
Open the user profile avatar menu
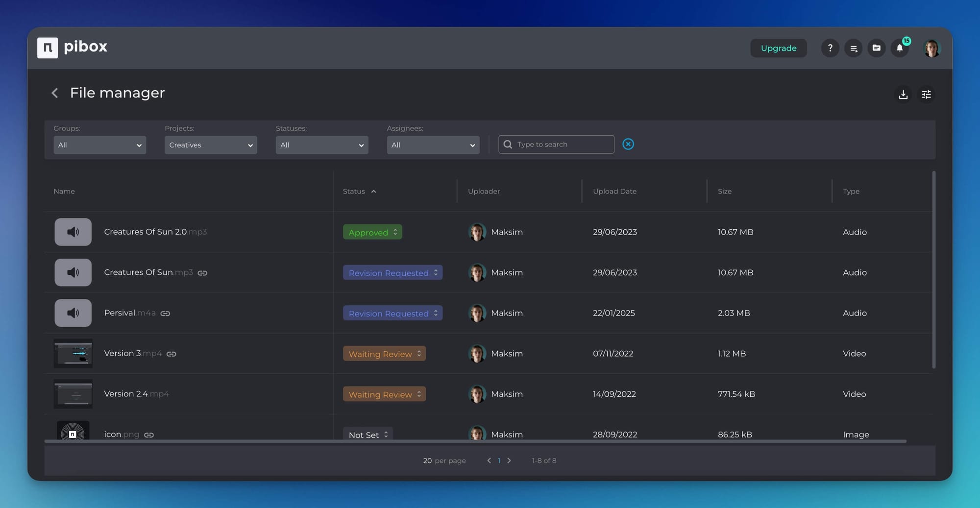click(x=932, y=48)
